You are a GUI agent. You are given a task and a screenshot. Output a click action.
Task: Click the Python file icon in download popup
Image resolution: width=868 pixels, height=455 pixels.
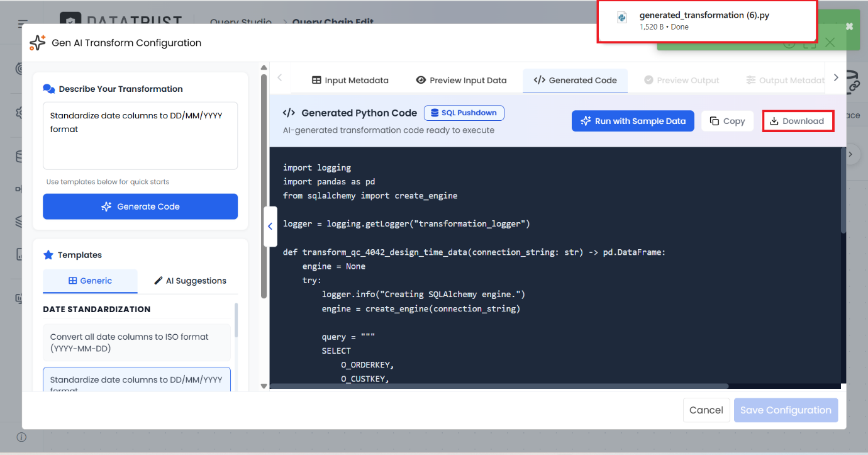(x=622, y=18)
